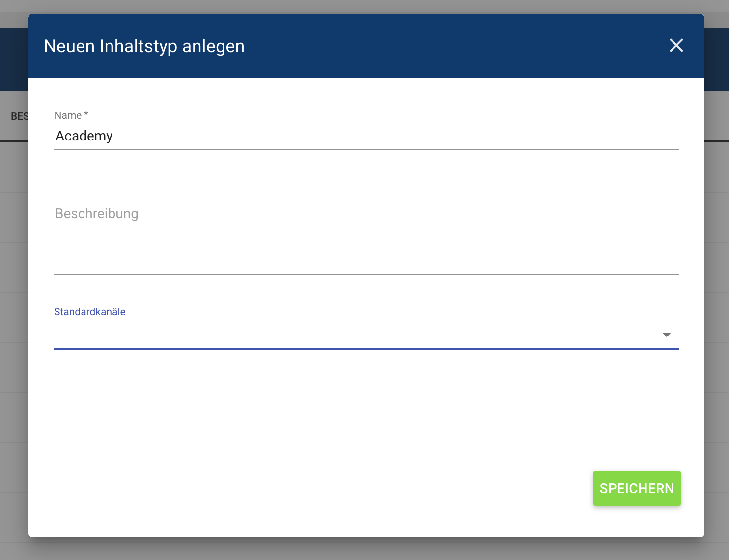Click the Name input field

point(366,136)
